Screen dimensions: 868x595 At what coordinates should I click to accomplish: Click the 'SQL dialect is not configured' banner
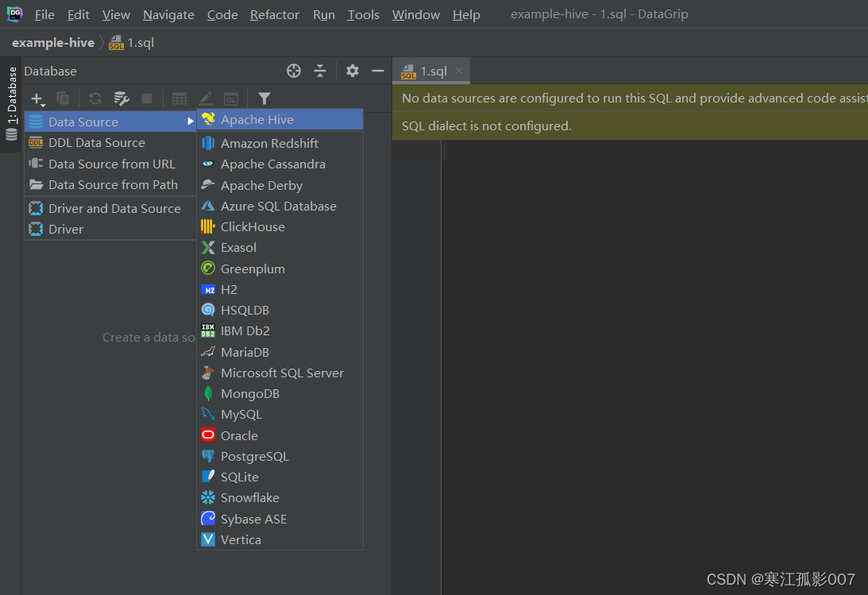click(630, 126)
